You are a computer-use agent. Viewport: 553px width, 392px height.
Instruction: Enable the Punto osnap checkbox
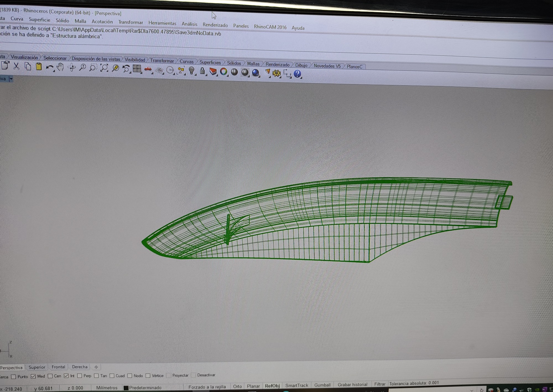tap(14, 377)
